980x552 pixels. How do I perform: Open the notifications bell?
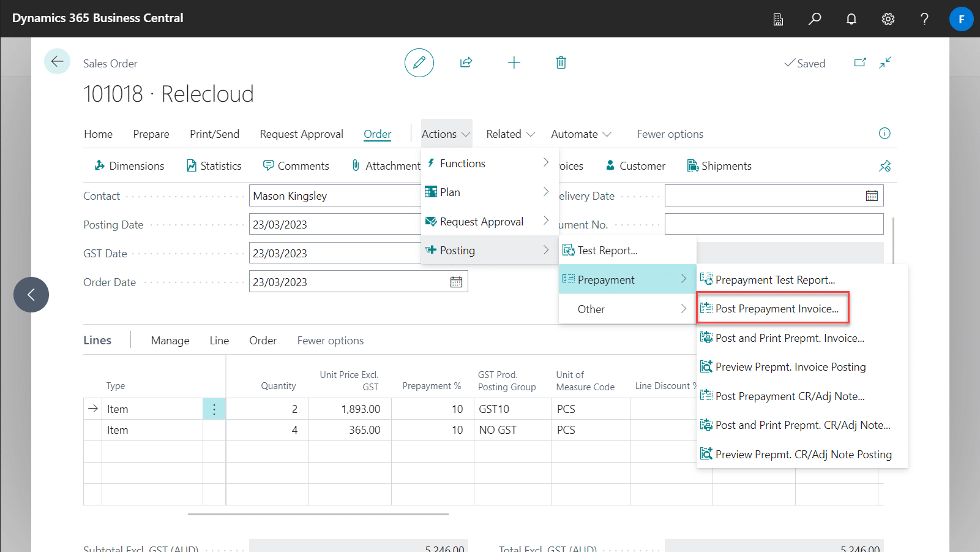pyautogui.click(x=851, y=19)
